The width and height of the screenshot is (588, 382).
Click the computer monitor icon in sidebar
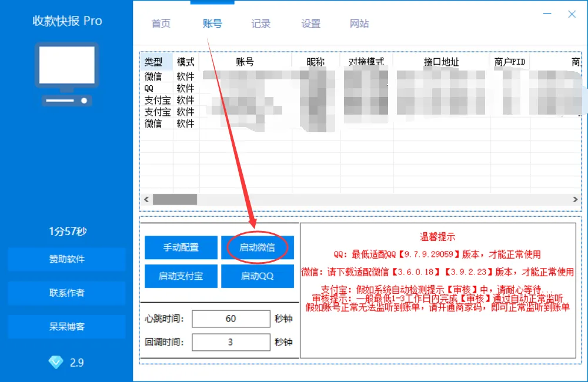click(67, 73)
